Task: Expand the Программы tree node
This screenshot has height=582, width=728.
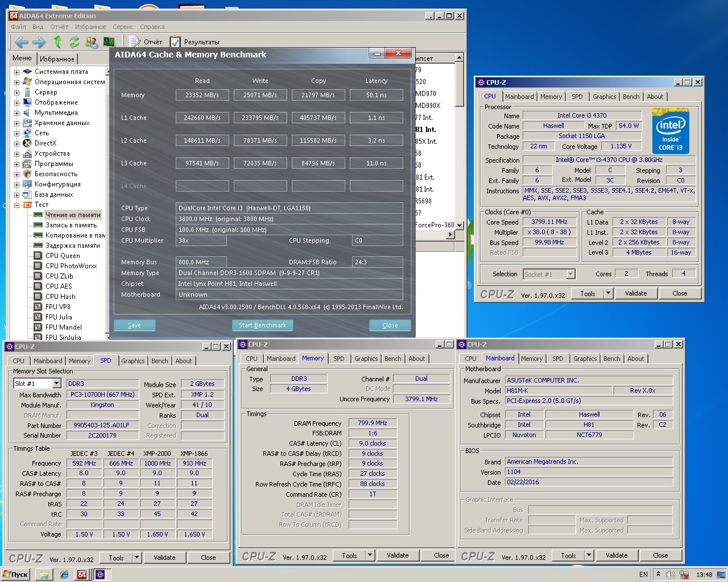Action: click(17, 164)
